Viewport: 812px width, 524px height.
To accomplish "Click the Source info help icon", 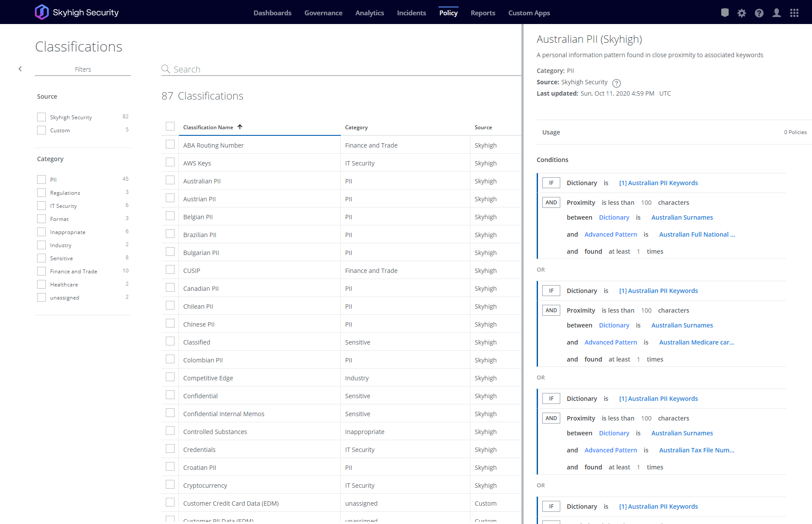I will 616,83.
